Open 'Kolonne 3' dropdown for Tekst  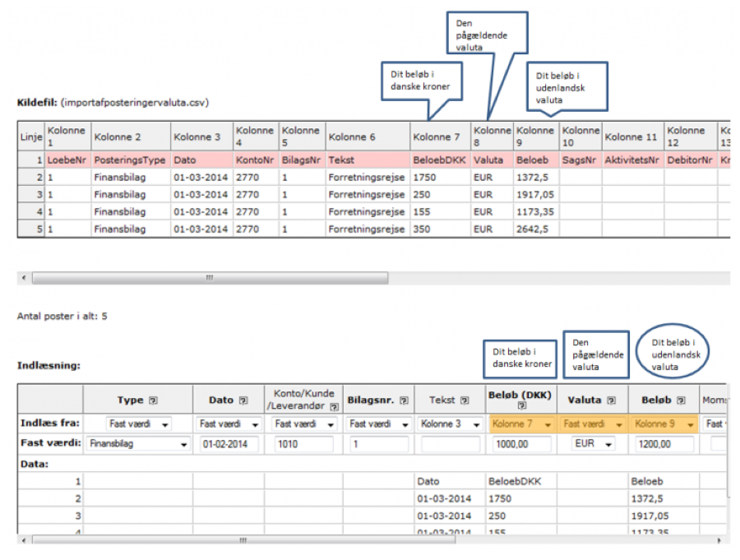448,424
